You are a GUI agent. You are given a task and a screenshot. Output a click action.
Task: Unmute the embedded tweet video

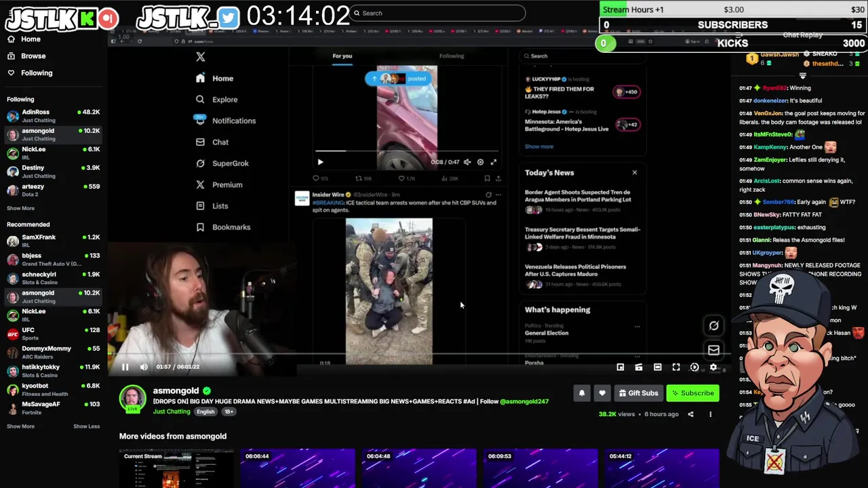pyautogui.click(x=467, y=163)
